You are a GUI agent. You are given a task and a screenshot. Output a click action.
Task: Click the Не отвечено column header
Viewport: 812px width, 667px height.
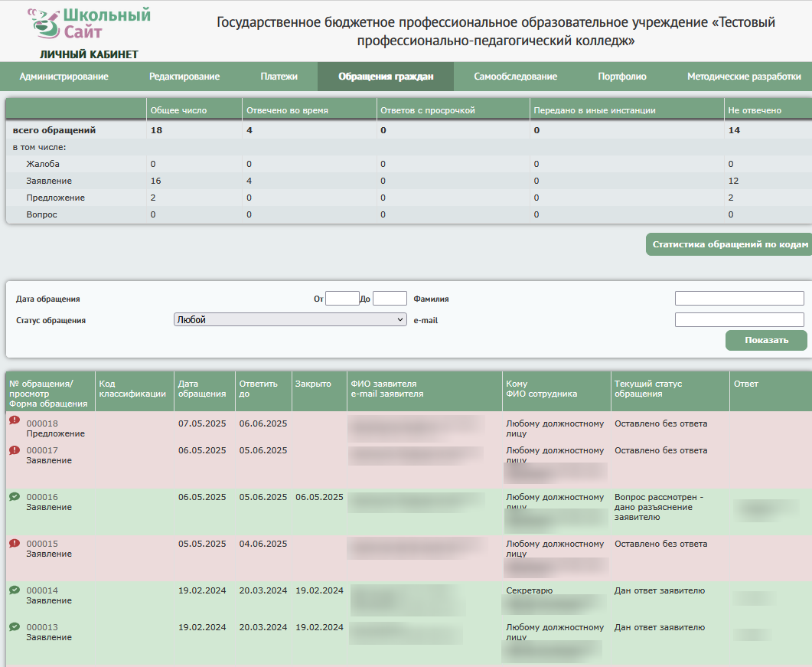coord(755,110)
